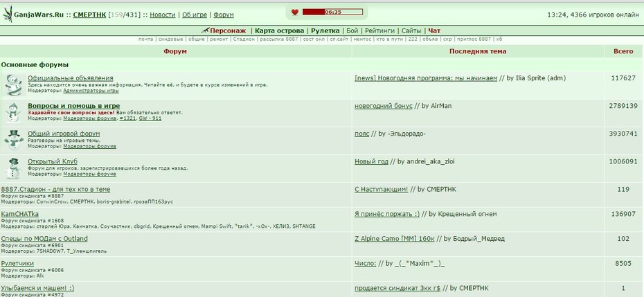
Task: Open the KamCHATka forum
Action: (x=19, y=214)
